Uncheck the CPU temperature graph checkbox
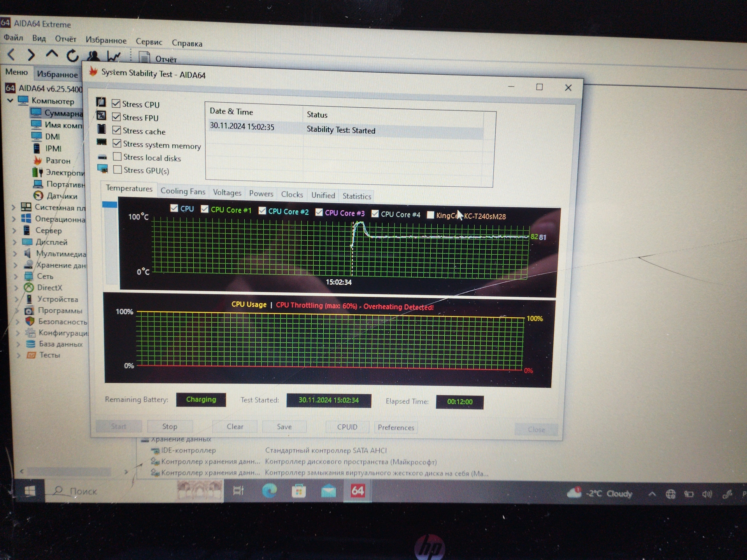 [x=174, y=208]
